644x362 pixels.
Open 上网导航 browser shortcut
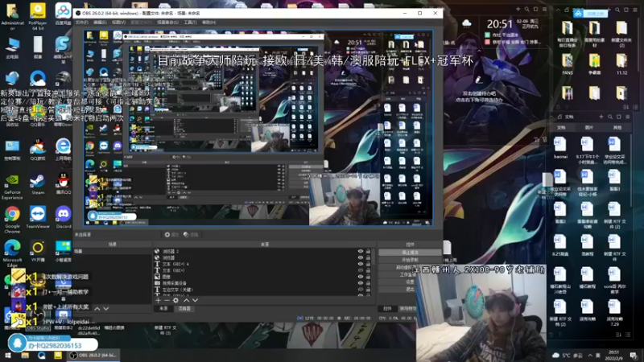pyautogui.click(x=63, y=150)
